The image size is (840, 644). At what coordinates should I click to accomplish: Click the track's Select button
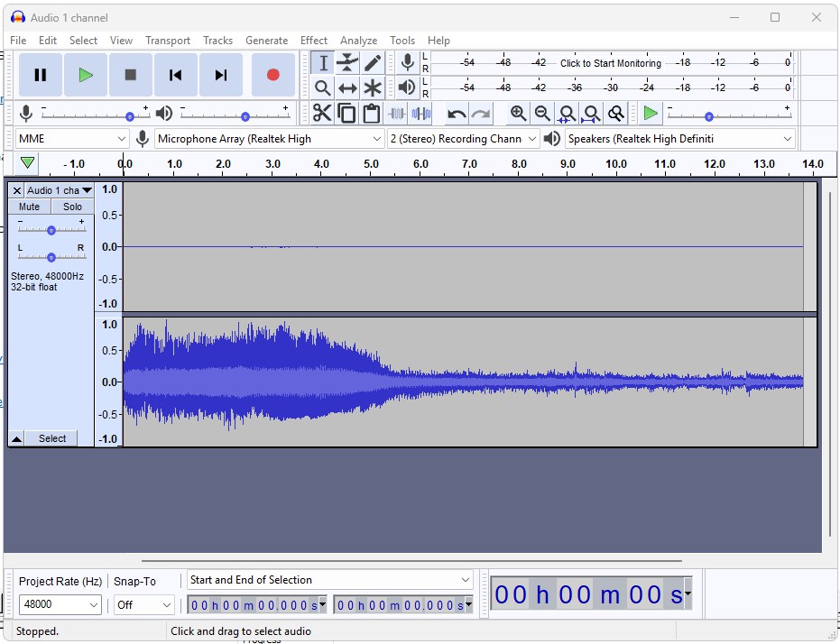pyautogui.click(x=51, y=438)
